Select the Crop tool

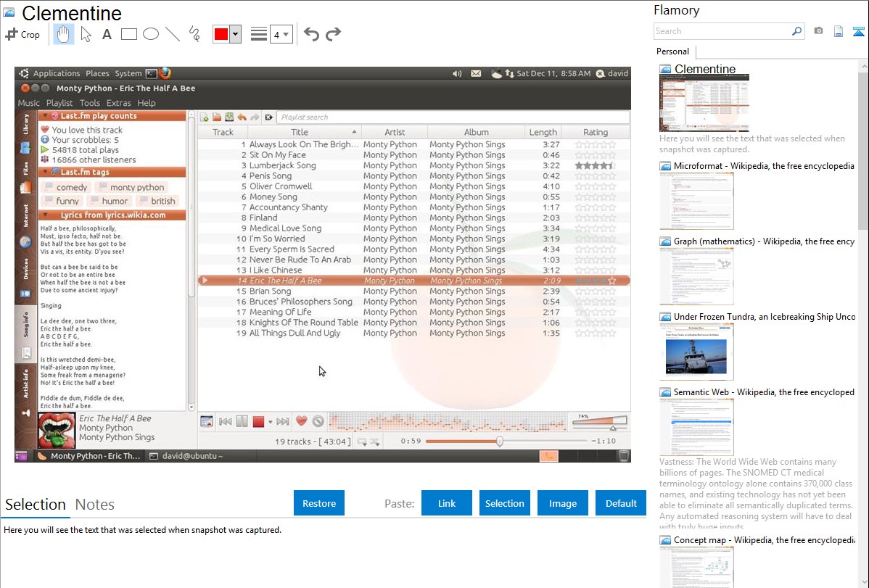coord(22,34)
